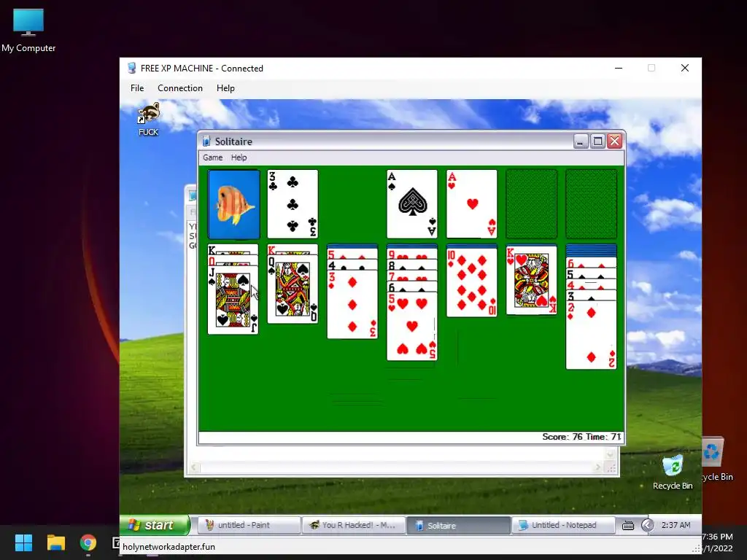Click the FREE XP MACHINE title icon

coord(132,68)
